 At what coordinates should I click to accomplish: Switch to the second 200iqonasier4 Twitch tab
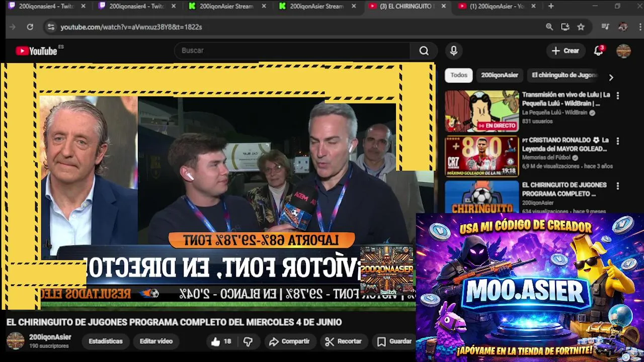[x=137, y=6]
